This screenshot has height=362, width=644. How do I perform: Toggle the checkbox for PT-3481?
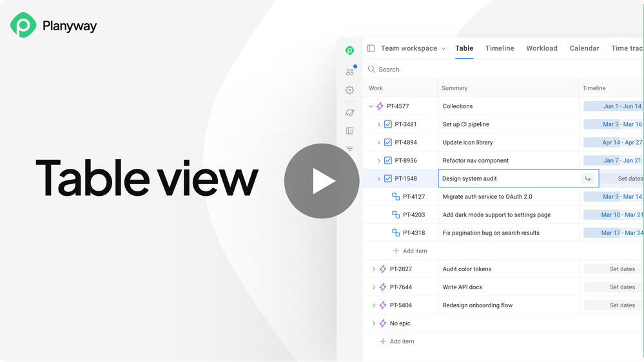click(387, 124)
